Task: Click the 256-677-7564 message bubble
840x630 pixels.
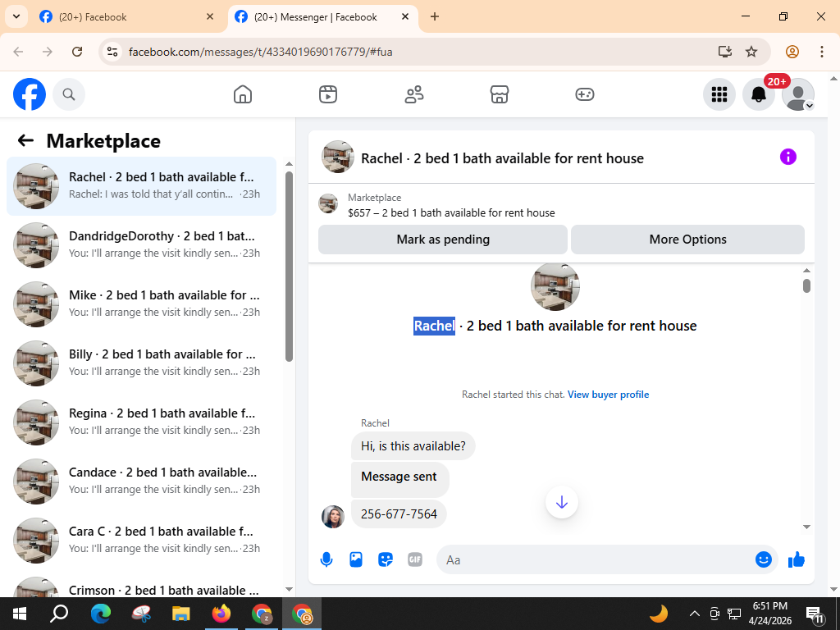Action: (399, 514)
